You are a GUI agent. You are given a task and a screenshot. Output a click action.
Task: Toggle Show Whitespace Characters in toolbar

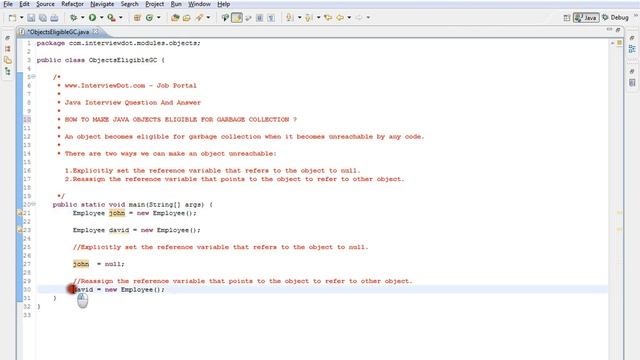click(x=271, y=18)
